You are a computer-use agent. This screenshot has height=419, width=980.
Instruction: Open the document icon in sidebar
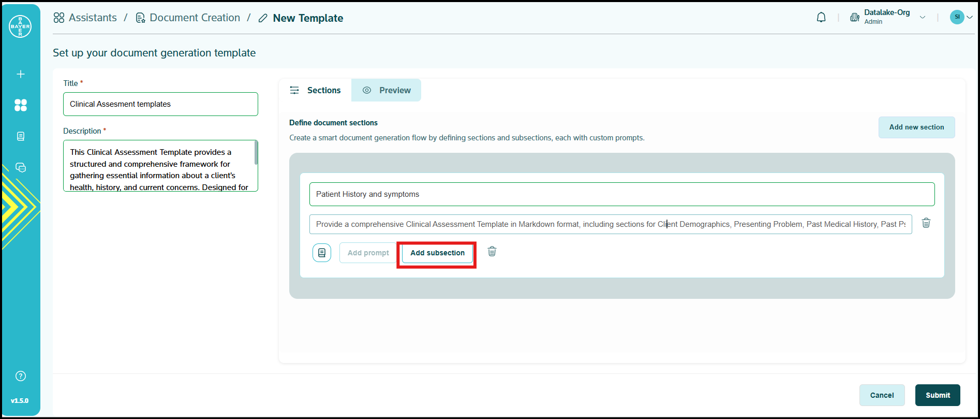pyautogui.click(x=21, y=136)
